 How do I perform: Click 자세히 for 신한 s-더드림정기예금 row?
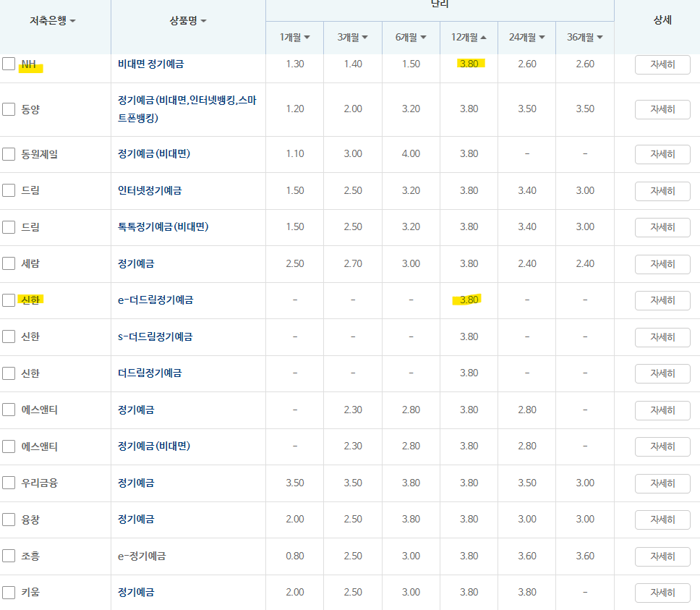click(662, 337)
